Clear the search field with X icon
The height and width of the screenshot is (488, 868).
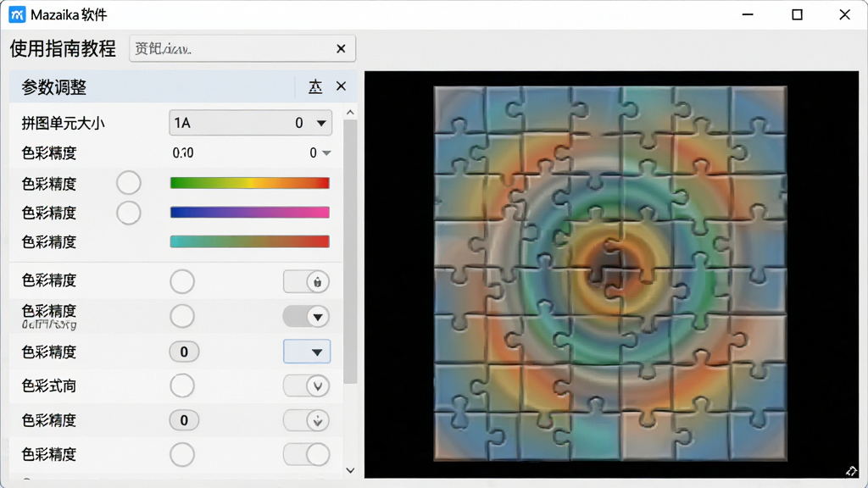coord(341,48)
